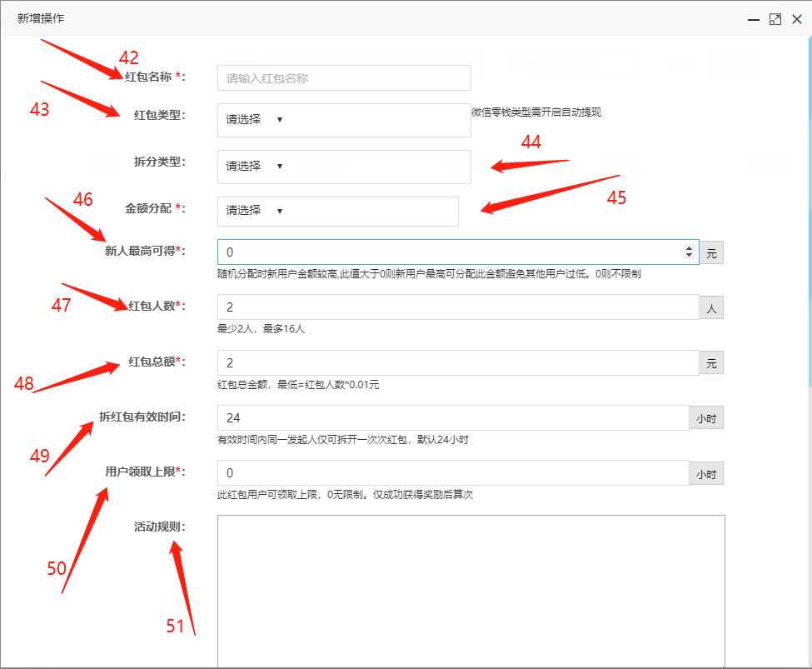Click the 小时 unit beside 拆红包有效时间
Image resolution: width=812 pixels, height=669 pixels.
(706, 418)
